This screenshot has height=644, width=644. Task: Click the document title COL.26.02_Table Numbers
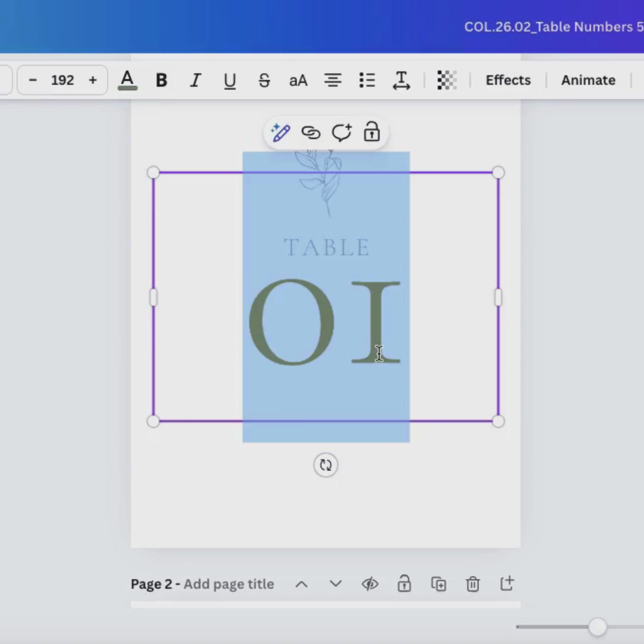pos(554,27)
